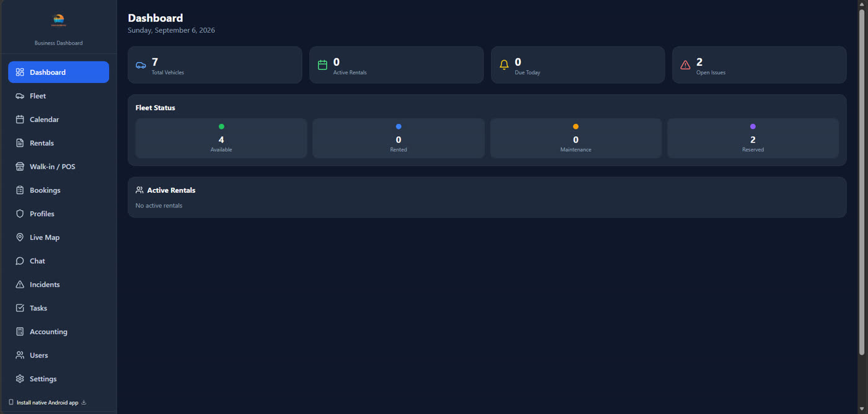Open the Chat section
This screenshot has width=868, height=414.
pos(58,261)
